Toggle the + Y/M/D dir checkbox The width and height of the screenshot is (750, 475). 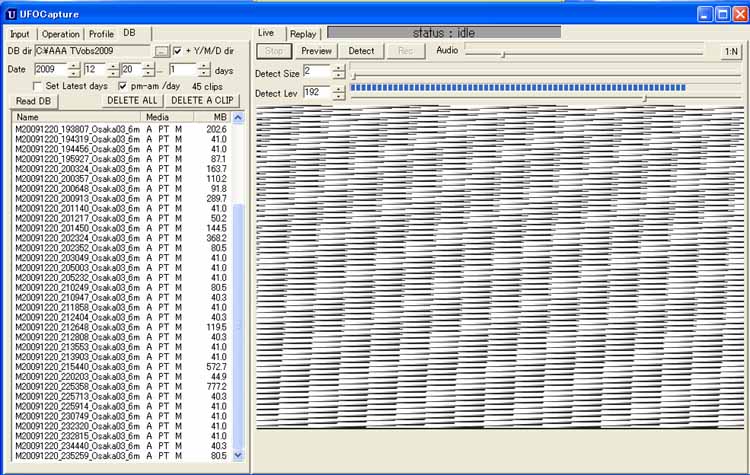click(177, 51)
